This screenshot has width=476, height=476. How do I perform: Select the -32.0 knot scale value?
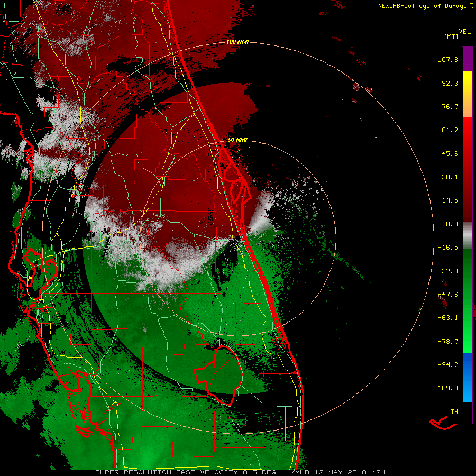pyautogui.click(x=448, y=271)
